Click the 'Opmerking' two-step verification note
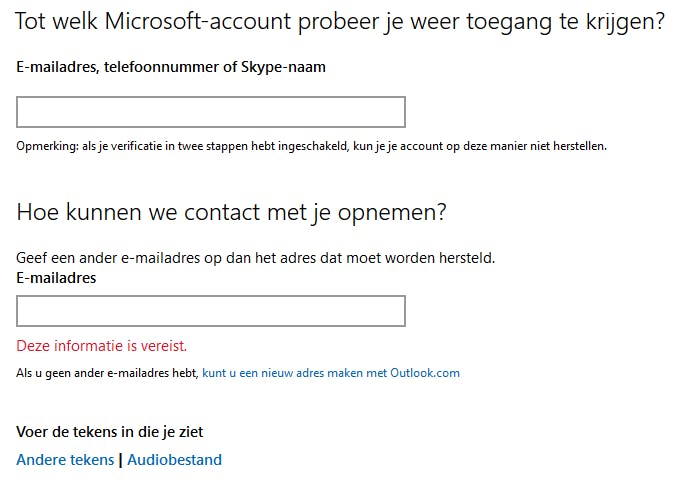This screenshot has height=482, width=680. [x=311, y=146]
